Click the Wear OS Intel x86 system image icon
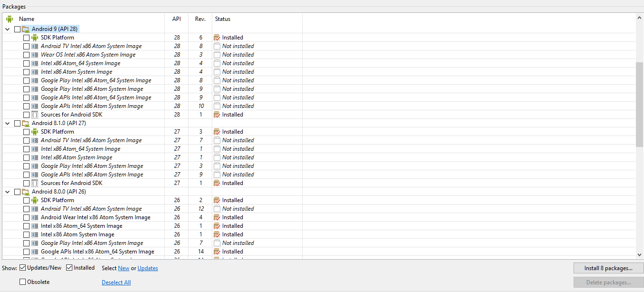Viewport: 644px width, 292px height. pos(35,55)
